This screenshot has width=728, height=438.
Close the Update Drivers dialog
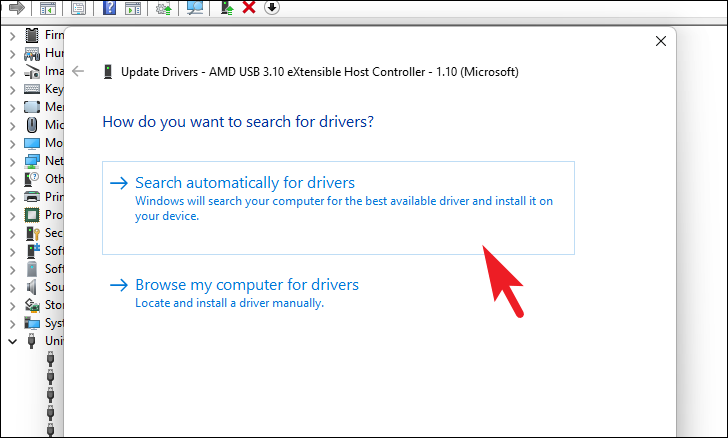coord(661,41)
